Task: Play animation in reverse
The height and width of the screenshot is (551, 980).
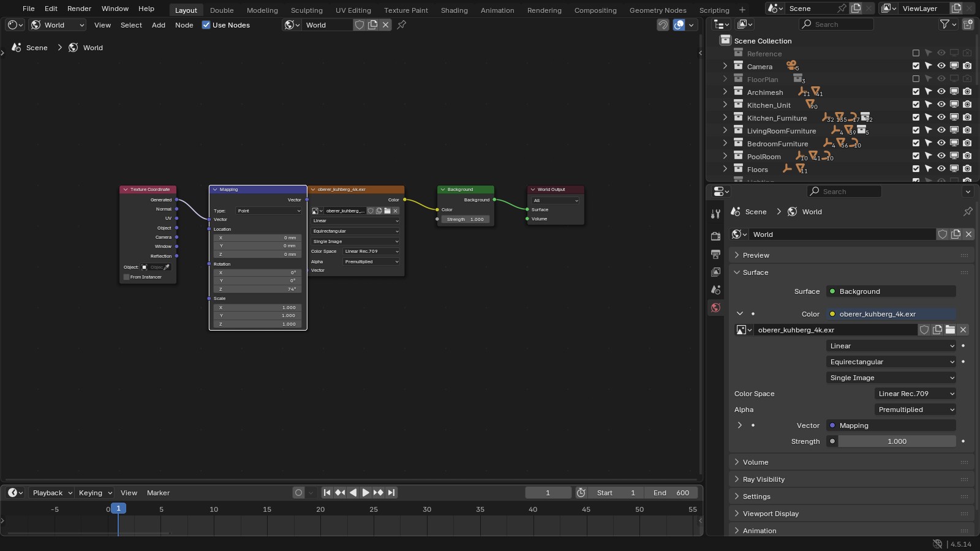Action: click(353, 493)
